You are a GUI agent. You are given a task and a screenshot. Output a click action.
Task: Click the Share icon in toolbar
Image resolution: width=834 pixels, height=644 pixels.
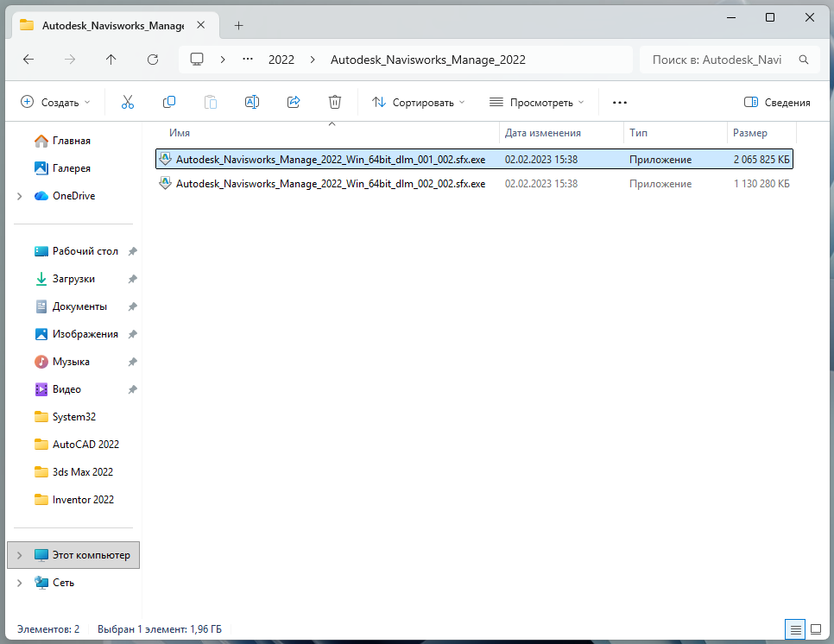coord(294,102)
